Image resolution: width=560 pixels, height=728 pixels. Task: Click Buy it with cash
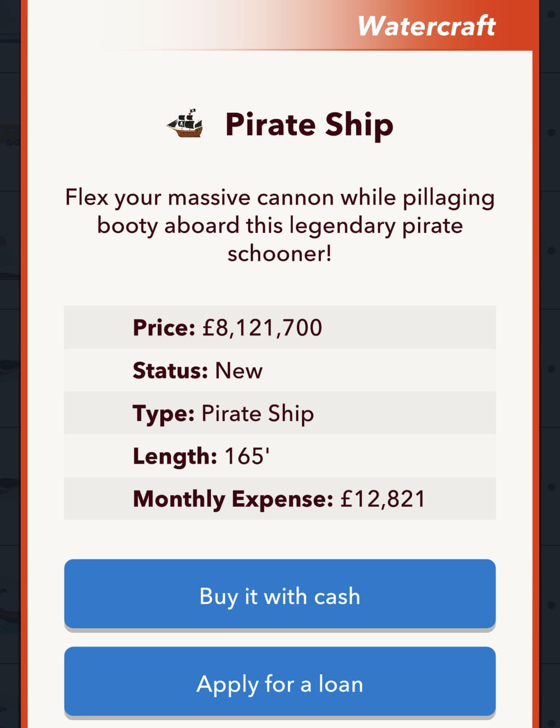tap(280, 595)
